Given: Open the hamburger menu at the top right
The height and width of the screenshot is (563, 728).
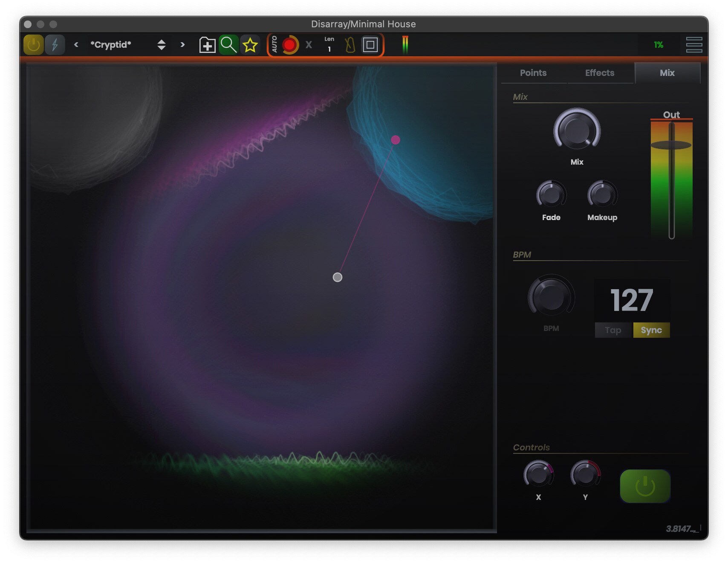Looking at the screenshot, I should click(x=694, y=44).
